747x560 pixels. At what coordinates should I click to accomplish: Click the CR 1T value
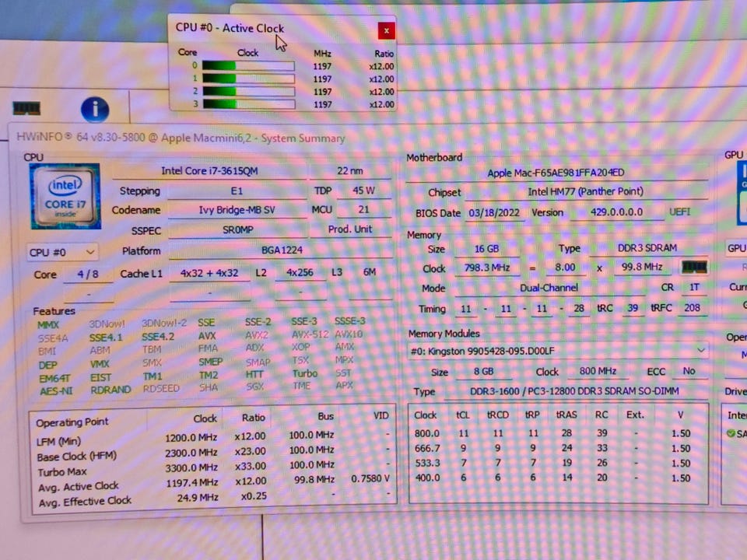point(695,288)
